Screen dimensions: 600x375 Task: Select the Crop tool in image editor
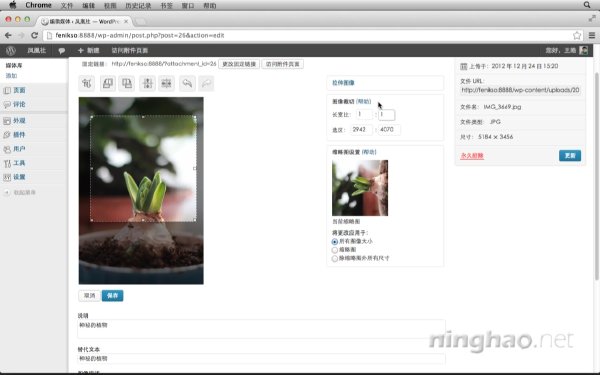click(x=87, y=83)
